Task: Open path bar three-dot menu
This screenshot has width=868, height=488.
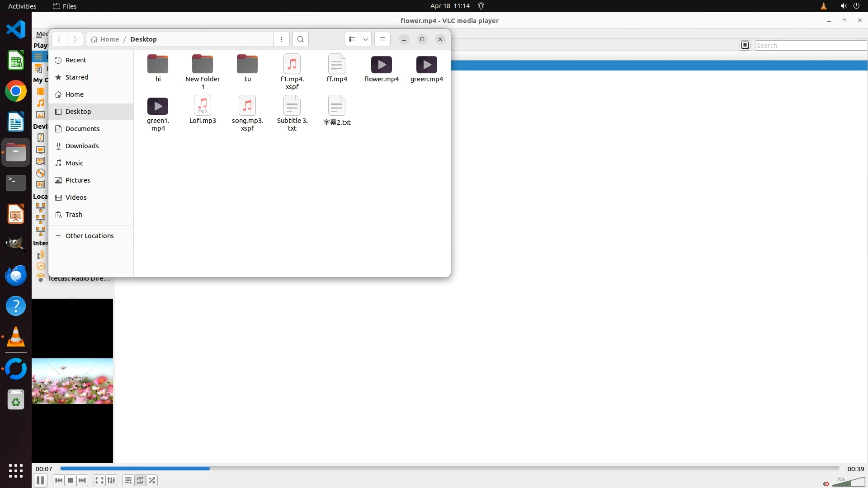Action: pos(282,39)
